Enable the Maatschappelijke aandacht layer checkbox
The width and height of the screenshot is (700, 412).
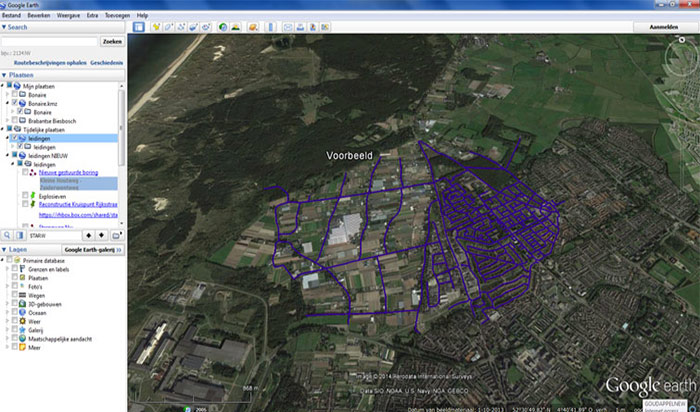coord(15,338)
